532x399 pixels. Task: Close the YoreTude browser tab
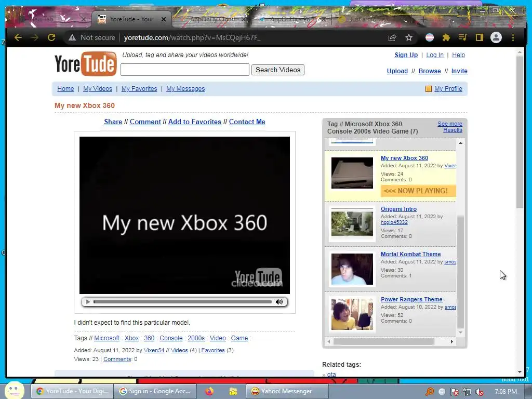point(164,19)
